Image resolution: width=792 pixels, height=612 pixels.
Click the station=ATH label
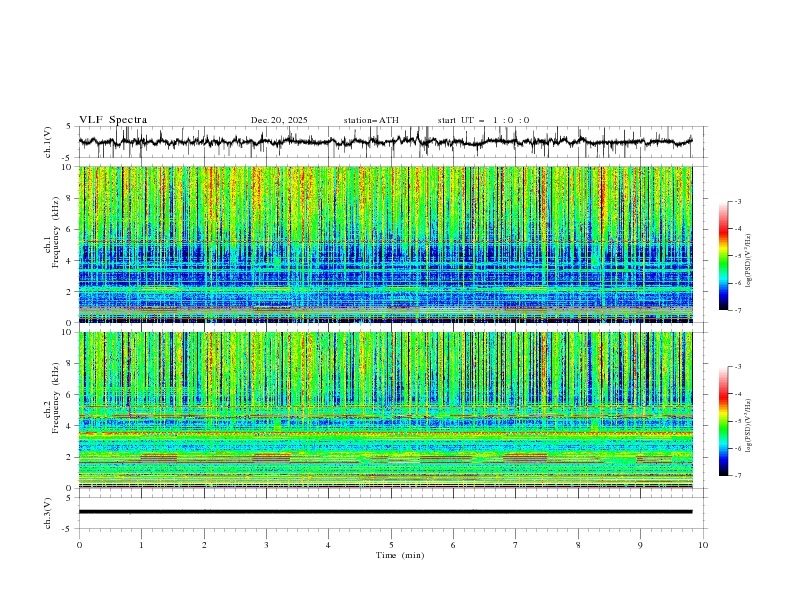(371, 120)
